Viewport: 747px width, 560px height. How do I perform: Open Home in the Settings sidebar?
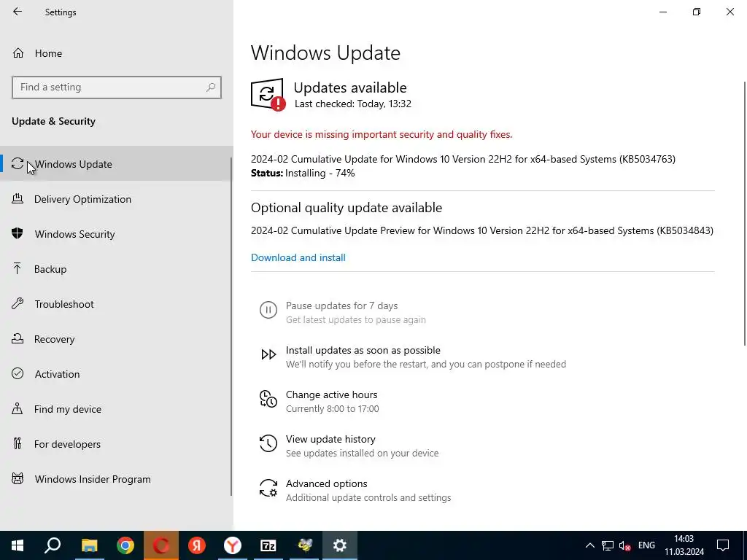(117, 53)
